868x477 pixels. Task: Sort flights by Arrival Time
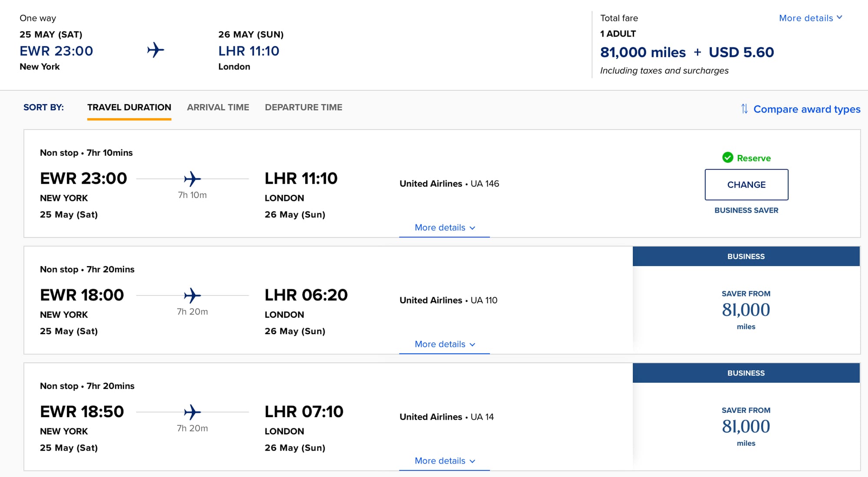pos(218,107)
